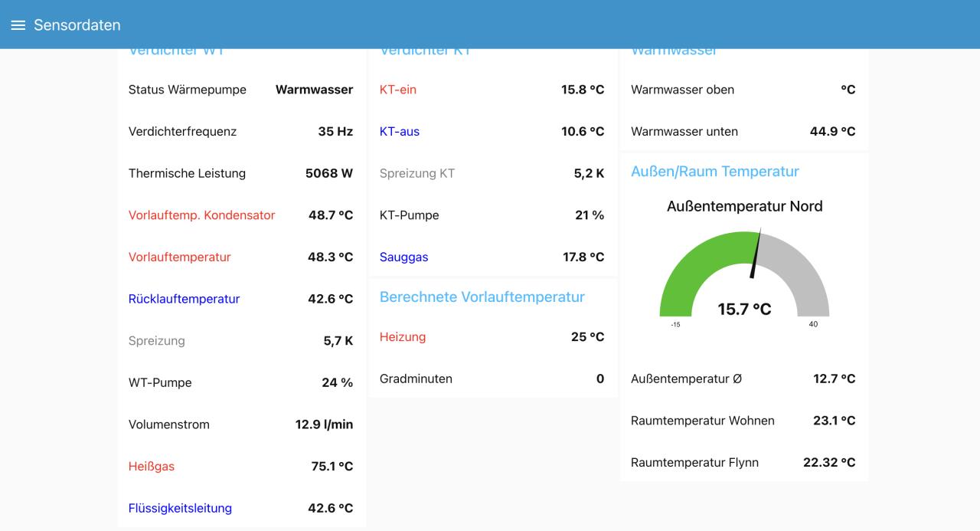The width and height of the screenshot is (980, 531).
Task: Click the blue KT-aus label
Action: (399, 132)
